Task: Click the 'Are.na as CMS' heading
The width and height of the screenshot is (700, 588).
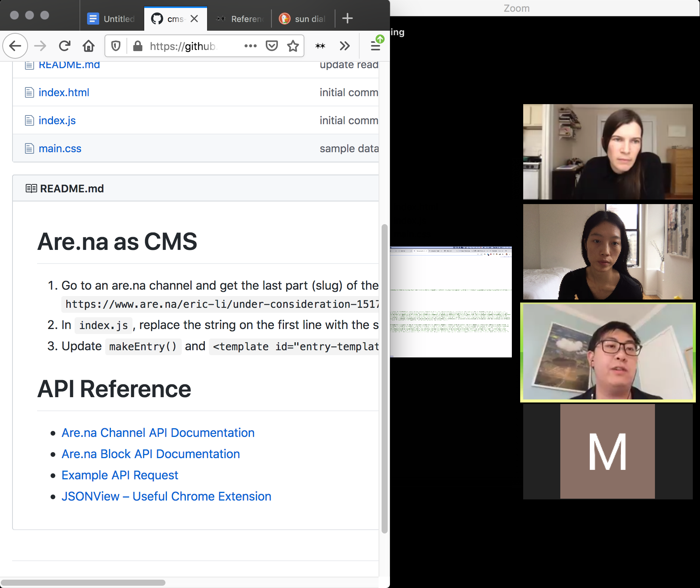Action: pyautogui.click(x=117, y=242)
